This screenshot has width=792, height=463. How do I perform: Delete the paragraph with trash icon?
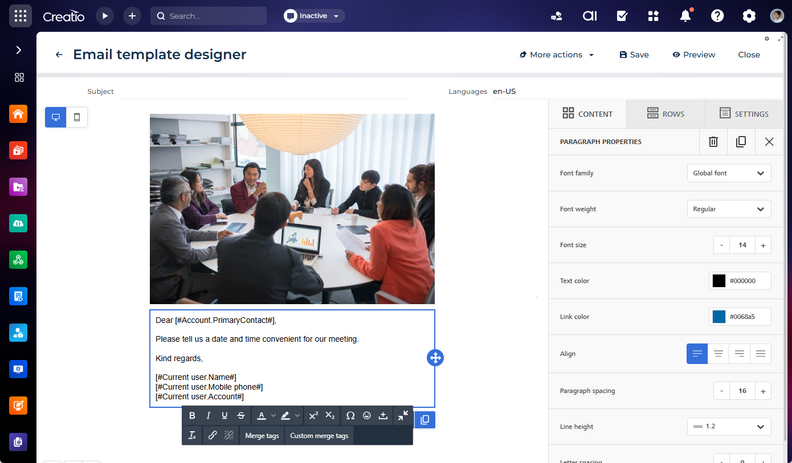click(x=713, y=142)
